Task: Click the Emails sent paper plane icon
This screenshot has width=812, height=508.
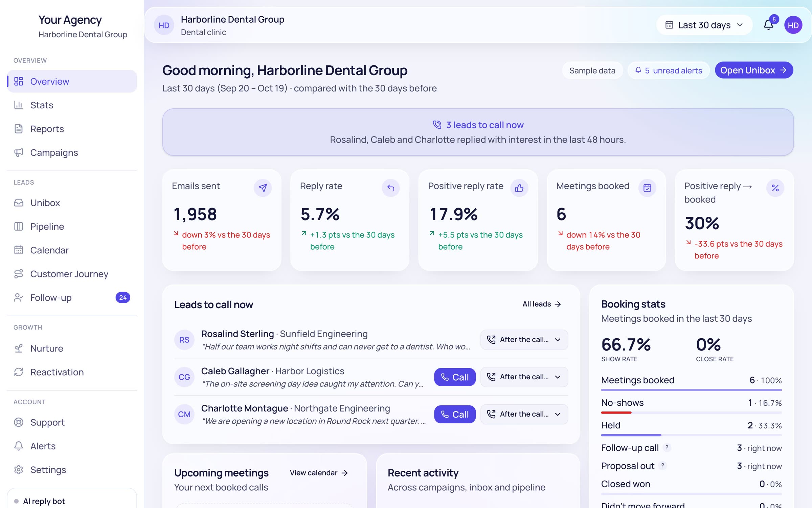Action: click(x=263, y=188)
